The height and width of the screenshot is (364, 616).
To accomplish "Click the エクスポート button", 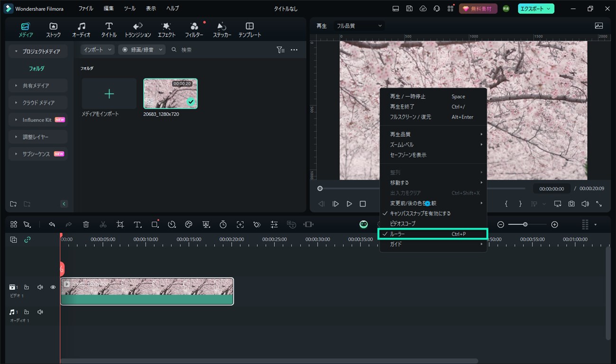I will pyautogui.click(x=536, y=9).
